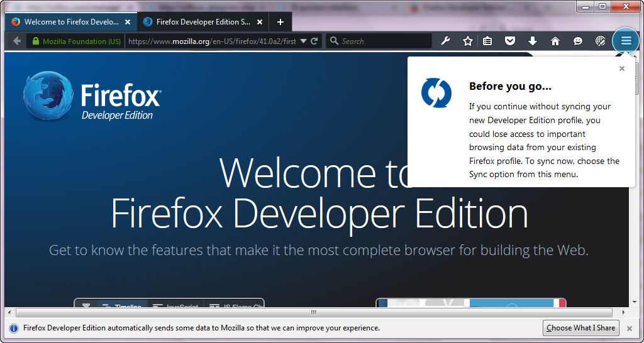Click the horizontal scrollbar thumb
This screenshot has height=343, width=644.
click(314, 313)
